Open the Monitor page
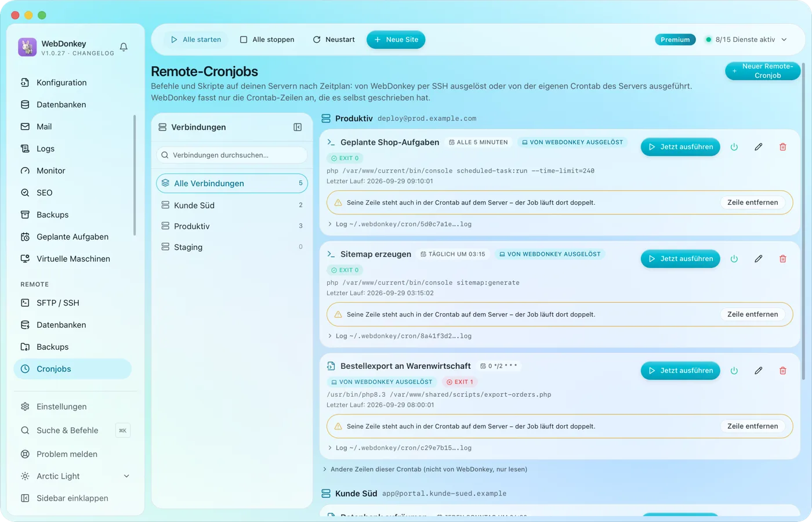The image size is (812, 522). (x=72, y=171)
